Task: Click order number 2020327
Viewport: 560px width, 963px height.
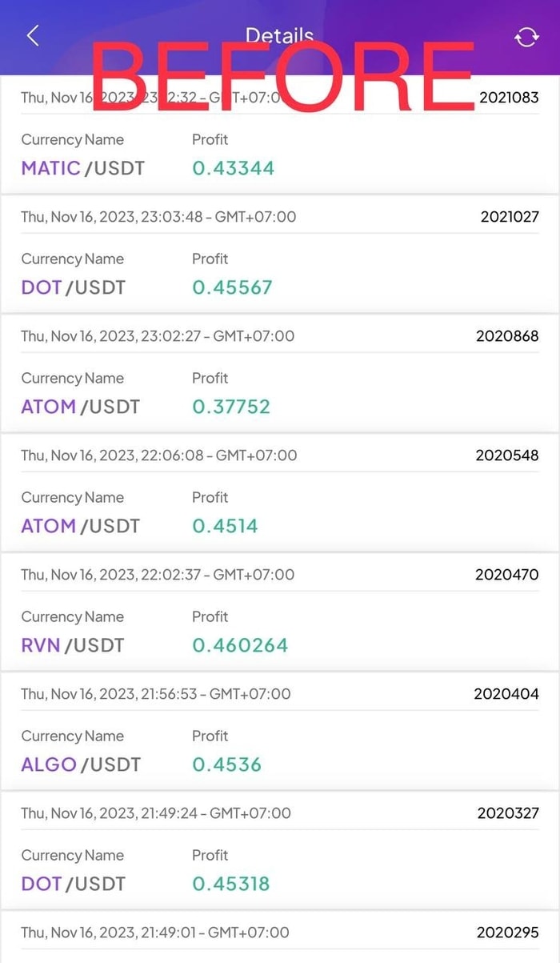Action: click(508, 813)
